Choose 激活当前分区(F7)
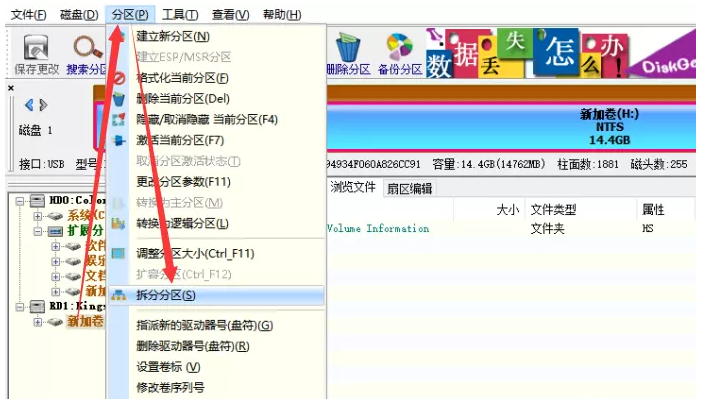 pyautogui.click(x=217, y=140)
